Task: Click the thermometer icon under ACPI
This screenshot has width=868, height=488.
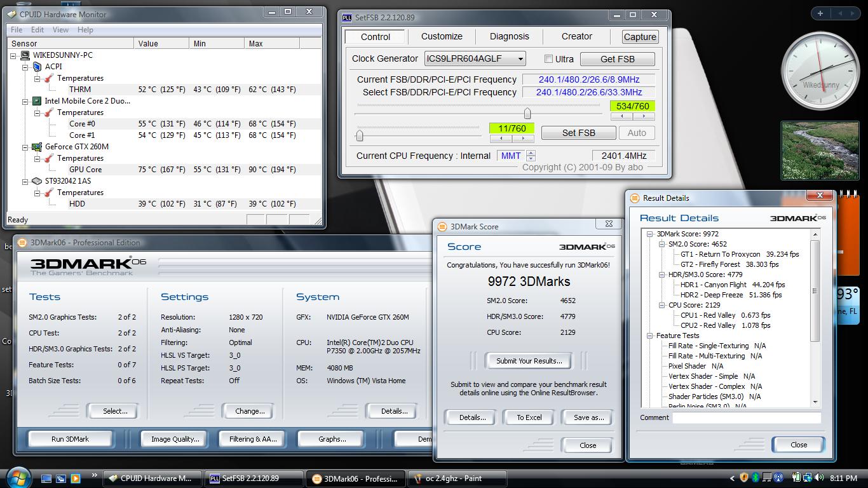Action: [49, 78]
